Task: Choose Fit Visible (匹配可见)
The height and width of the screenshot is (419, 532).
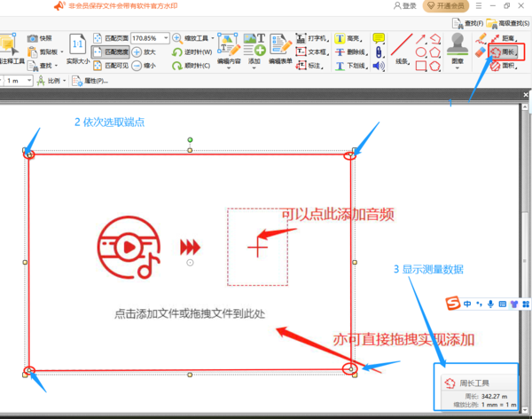Action: (111, 65)
